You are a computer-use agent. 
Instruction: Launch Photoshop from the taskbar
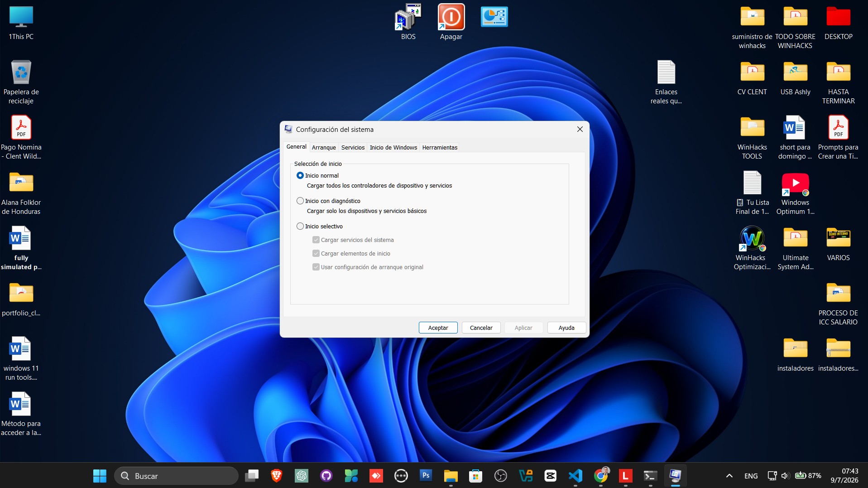[426, 476]
